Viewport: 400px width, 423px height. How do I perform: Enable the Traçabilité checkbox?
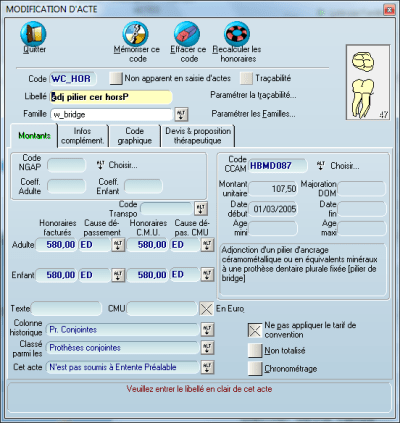click(246, 78)
